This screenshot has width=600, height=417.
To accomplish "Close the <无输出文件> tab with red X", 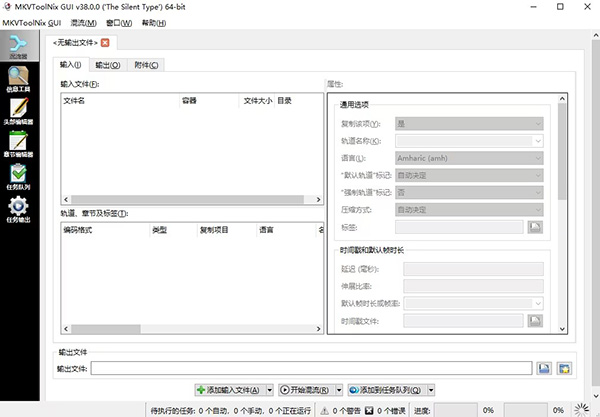I will (x=105, y=42).
